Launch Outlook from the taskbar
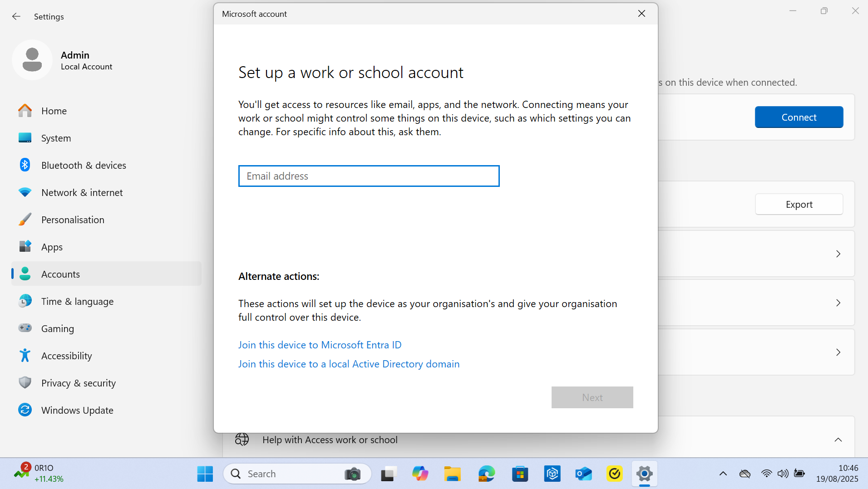868x489 pixels. click(x=583, y=474)
